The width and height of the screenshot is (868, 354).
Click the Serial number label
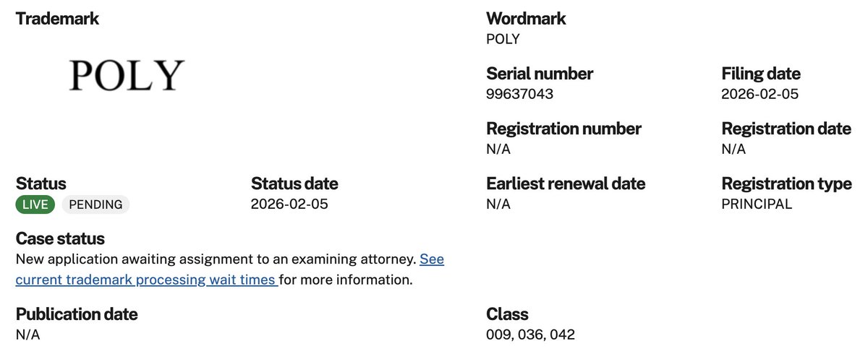click(540, 74)
